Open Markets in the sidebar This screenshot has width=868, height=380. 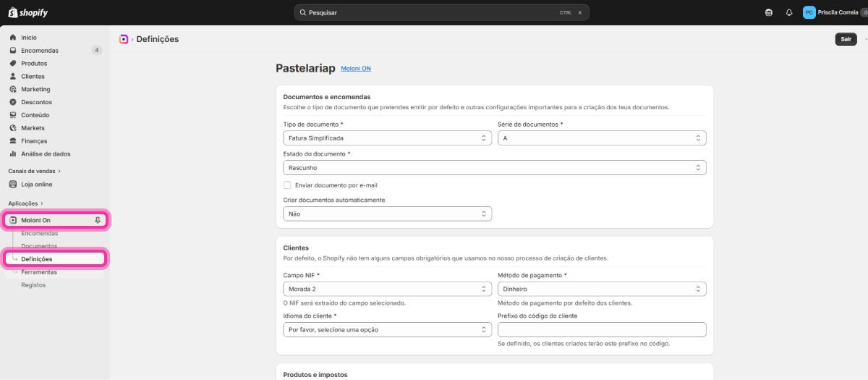tap(33, 127)
